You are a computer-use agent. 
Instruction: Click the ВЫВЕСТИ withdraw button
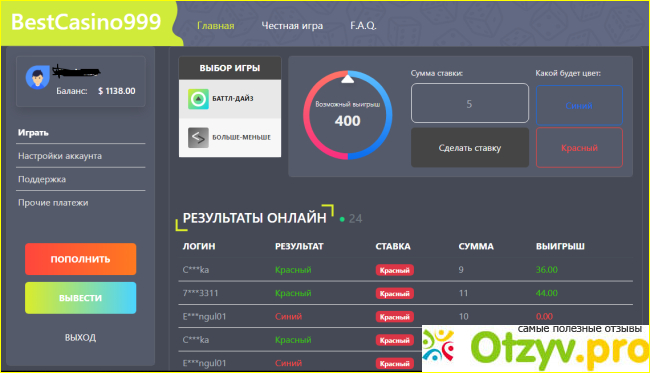tap(80, 298)
